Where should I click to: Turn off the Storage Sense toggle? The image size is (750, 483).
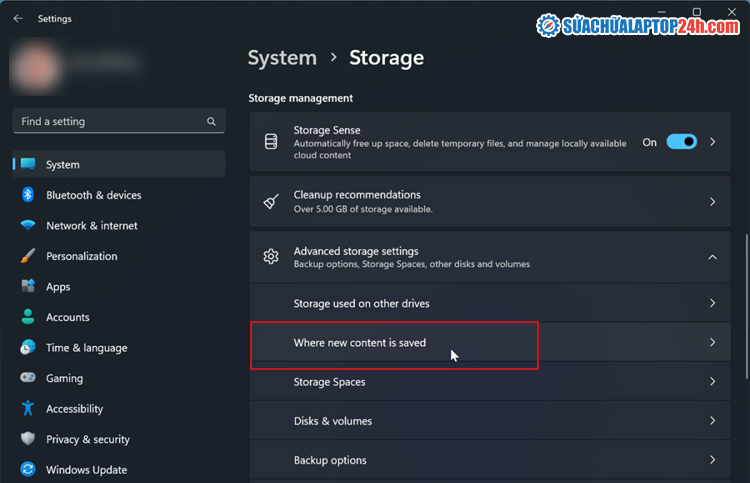[x=681, y=142]
